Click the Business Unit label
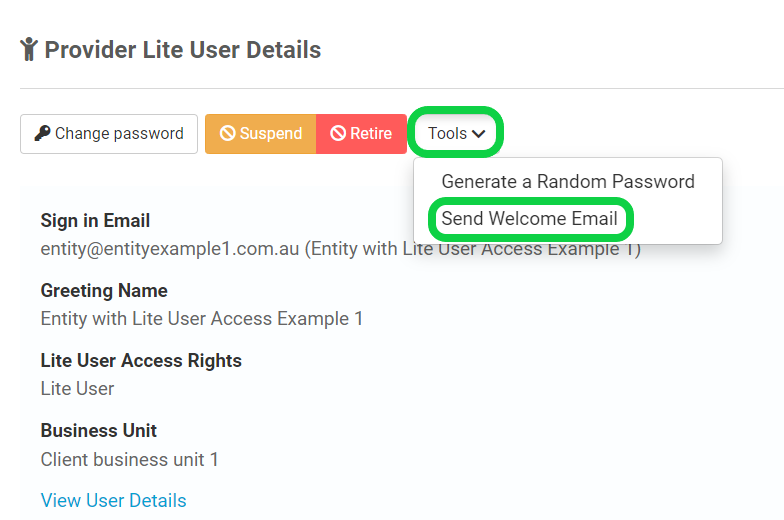 99,430
